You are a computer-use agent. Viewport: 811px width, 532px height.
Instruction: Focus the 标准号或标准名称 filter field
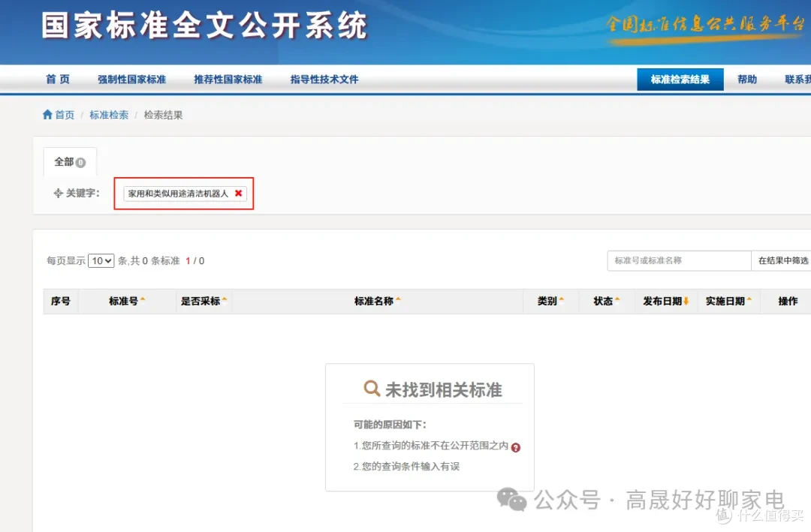[679, 260]
